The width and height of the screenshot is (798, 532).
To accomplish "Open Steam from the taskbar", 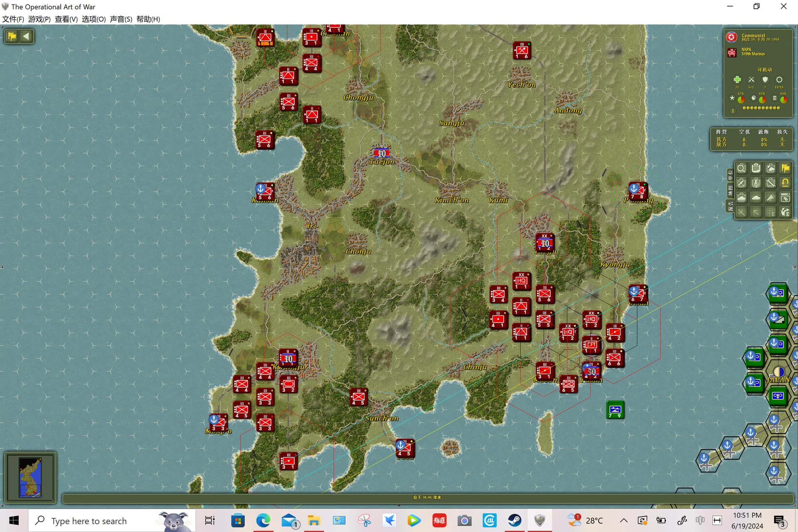I will tap(515, 520).
